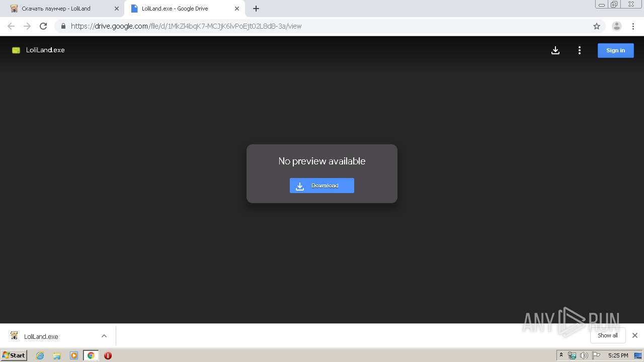Image resolution: width=644 pixels, height=362 pixels.
Task: Open the Chrome profile avatar
Action: point(617,26)
